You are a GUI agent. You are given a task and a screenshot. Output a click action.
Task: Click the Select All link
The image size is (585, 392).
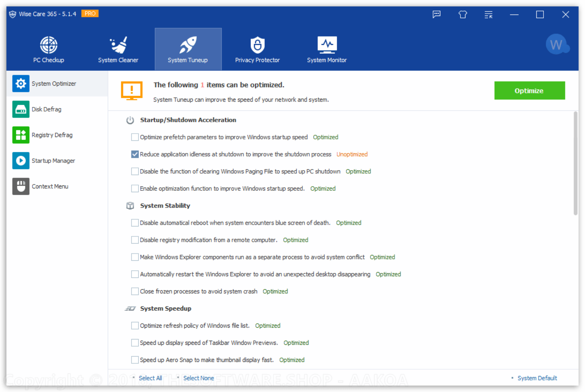[150, 378]
